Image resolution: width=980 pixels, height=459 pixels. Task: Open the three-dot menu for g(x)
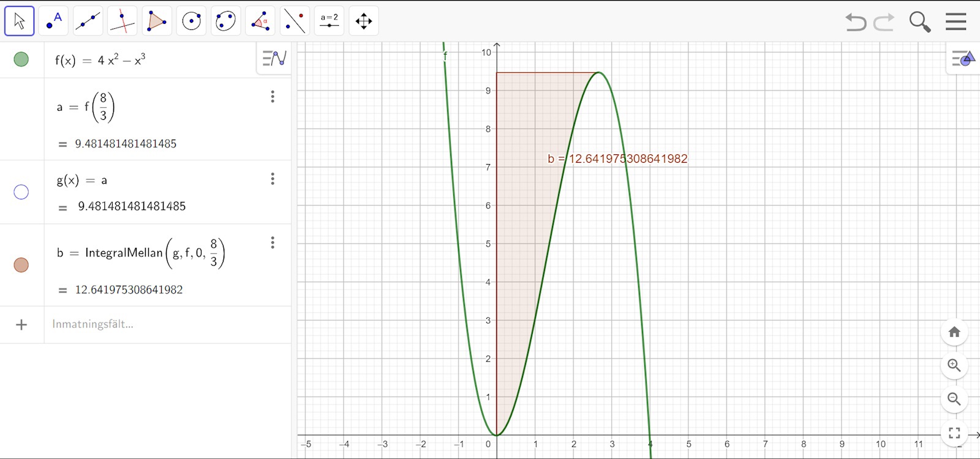tap(273, 179)
